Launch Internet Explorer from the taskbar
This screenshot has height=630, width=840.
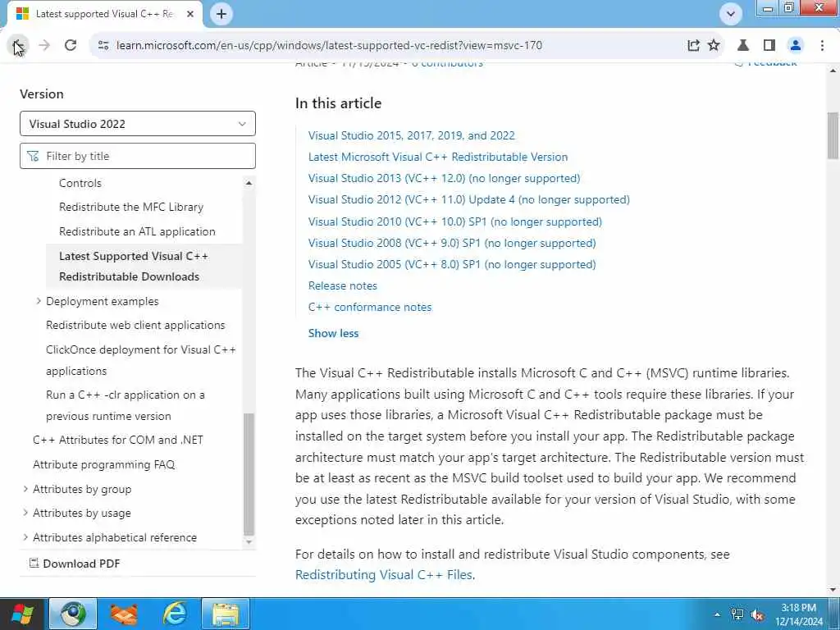pyautogui.click(x=175, y=614)
